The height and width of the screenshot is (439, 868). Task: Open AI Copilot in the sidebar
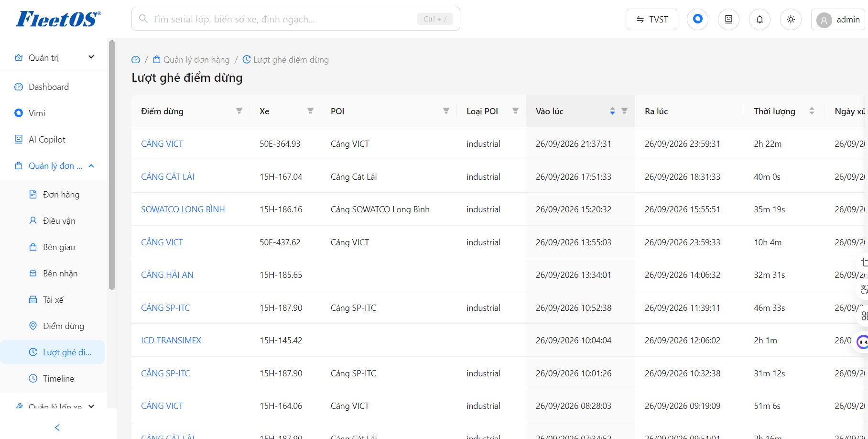(47, 140)
